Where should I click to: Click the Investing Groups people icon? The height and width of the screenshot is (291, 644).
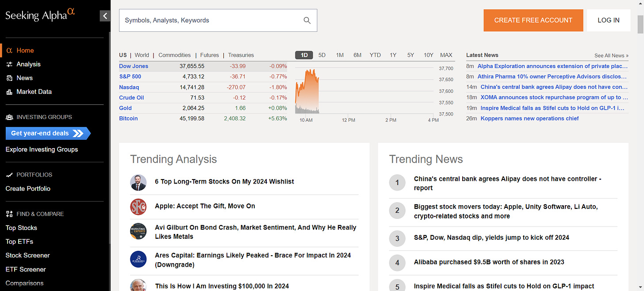(9, 117)
